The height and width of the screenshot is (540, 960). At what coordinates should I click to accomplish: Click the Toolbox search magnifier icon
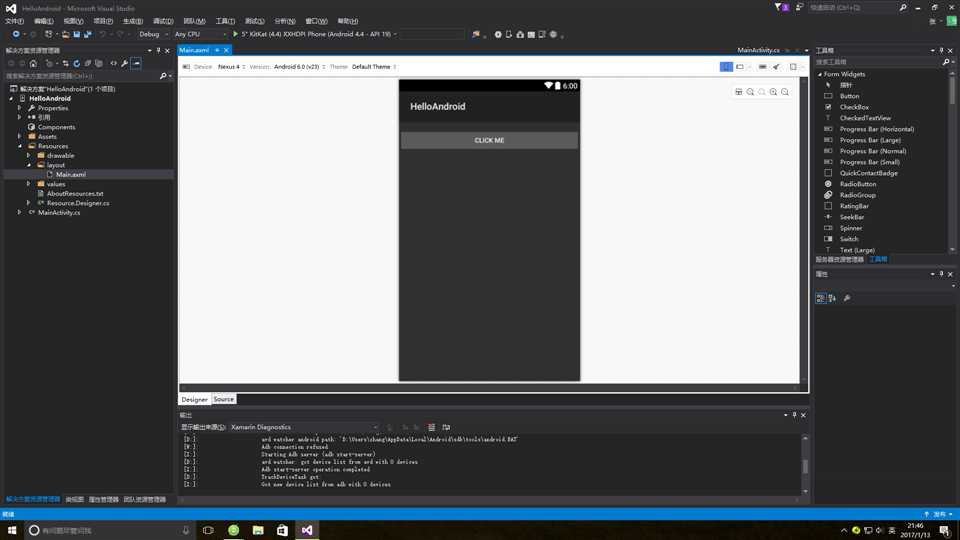tap(946, 62)
